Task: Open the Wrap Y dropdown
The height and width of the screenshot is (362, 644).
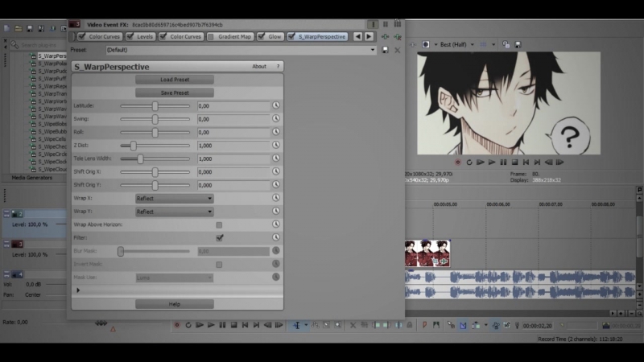Action: point(175,212)
